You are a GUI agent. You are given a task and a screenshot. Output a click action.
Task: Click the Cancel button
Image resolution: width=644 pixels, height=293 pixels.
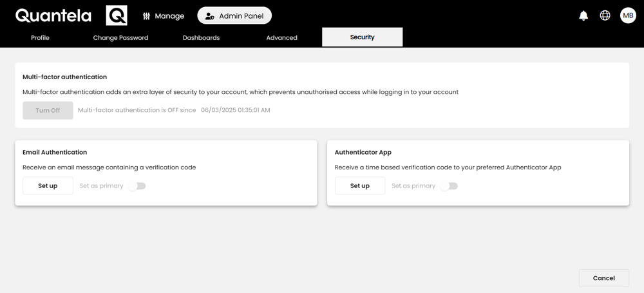(604, 278)
